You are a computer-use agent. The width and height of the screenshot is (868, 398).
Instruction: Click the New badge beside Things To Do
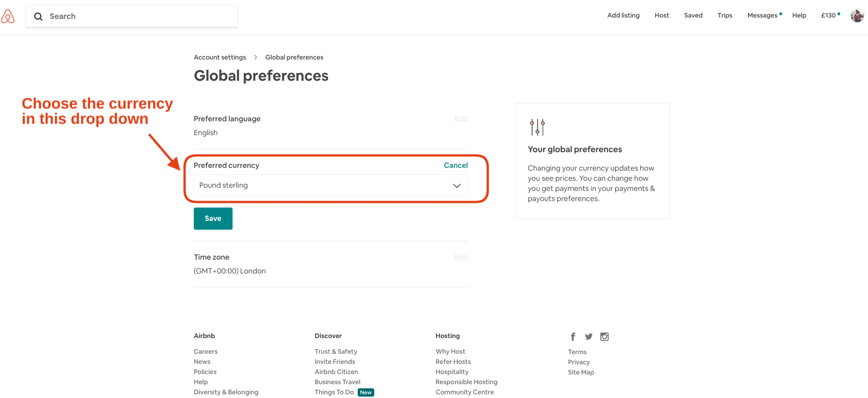click(x=366, y=392)
